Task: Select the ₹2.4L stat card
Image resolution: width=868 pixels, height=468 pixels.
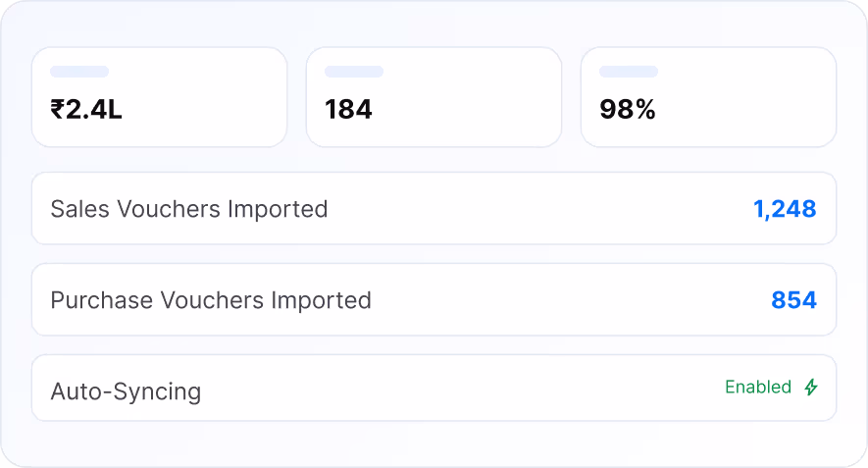Action: click(x=160, y=97)
